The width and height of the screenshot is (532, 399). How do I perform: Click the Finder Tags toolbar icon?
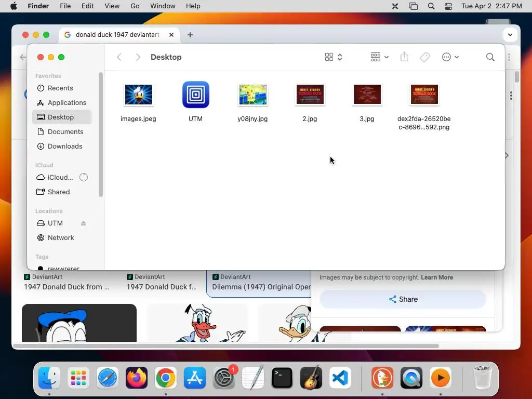click(x=424, y=57)
